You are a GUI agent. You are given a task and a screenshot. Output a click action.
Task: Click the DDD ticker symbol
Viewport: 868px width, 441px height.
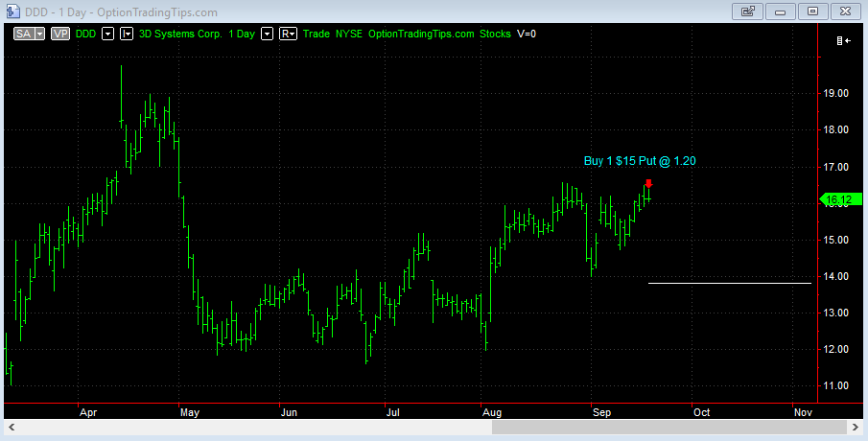tap(85, 34)
